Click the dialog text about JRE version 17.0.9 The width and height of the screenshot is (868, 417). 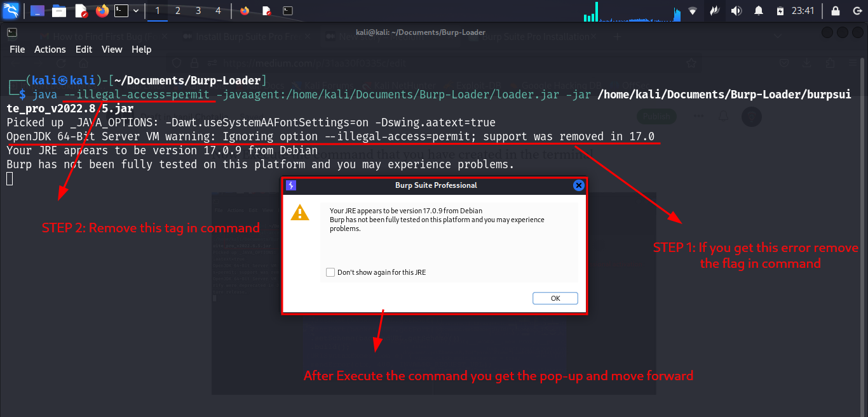coord(406,211)
